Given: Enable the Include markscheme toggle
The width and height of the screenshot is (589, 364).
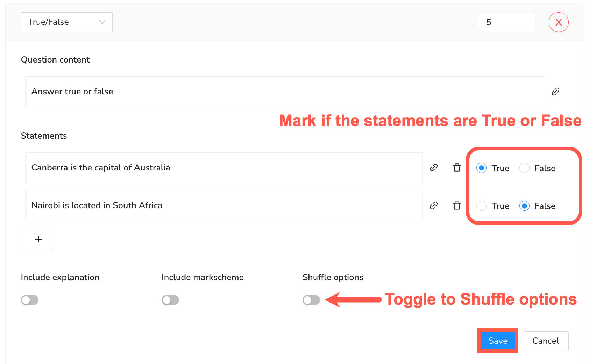Looking at the screenshot, I should 170,300.
